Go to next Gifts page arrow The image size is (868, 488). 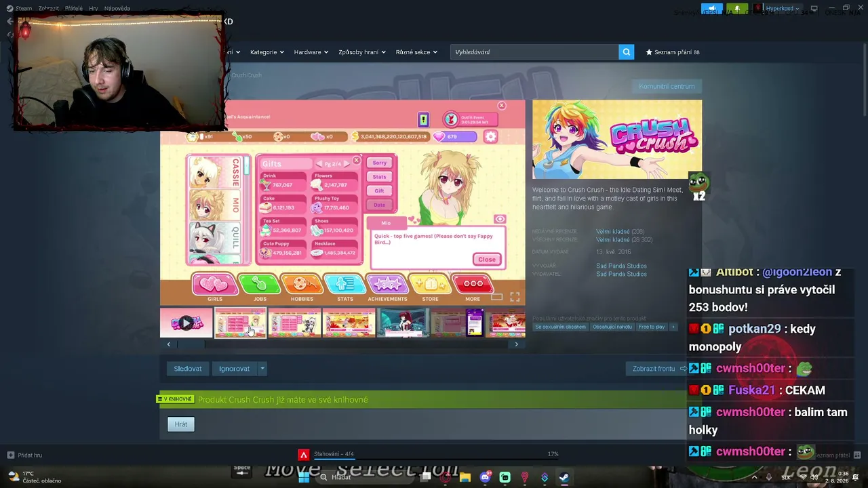(347, 163)
